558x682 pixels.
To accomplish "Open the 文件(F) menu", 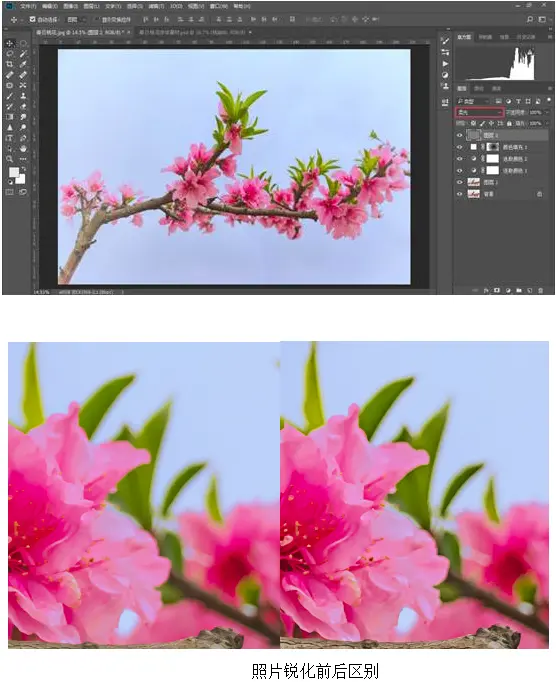I will (x=27, y=7).
